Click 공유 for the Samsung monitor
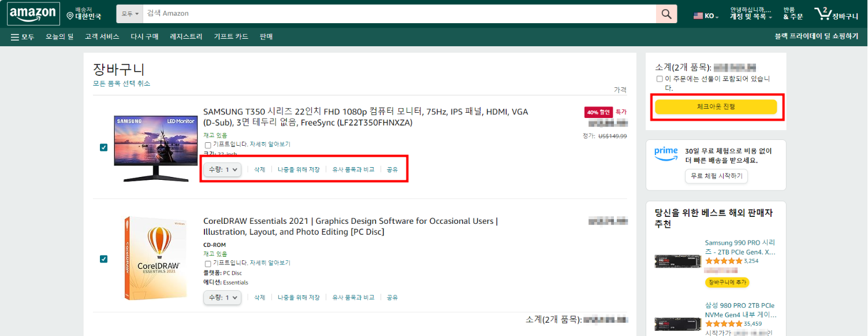This screenshot has height=336, width=868. 392,169
